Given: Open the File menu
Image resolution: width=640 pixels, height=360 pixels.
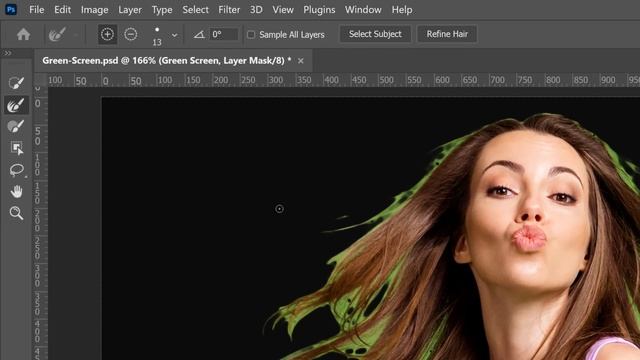Looking at the screenshot, I should 36,10.
